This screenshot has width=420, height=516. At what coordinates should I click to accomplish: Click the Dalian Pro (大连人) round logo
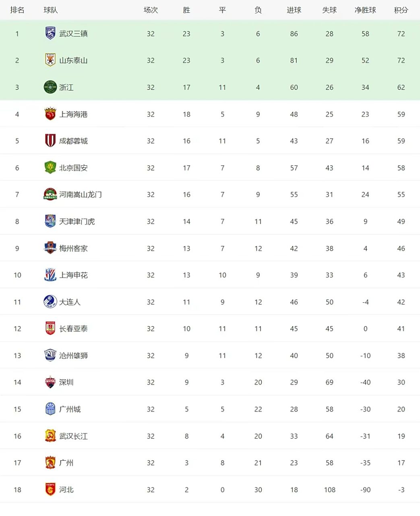pos(50,302)
